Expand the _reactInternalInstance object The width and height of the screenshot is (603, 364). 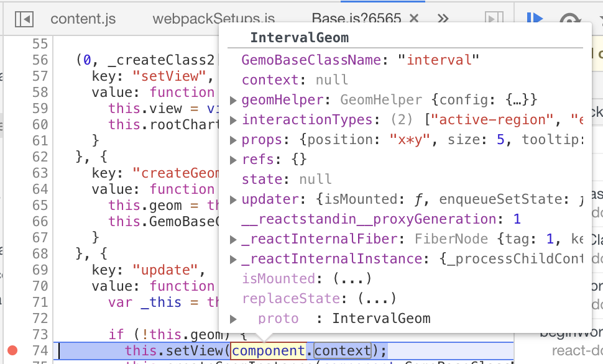coord(233,258)
